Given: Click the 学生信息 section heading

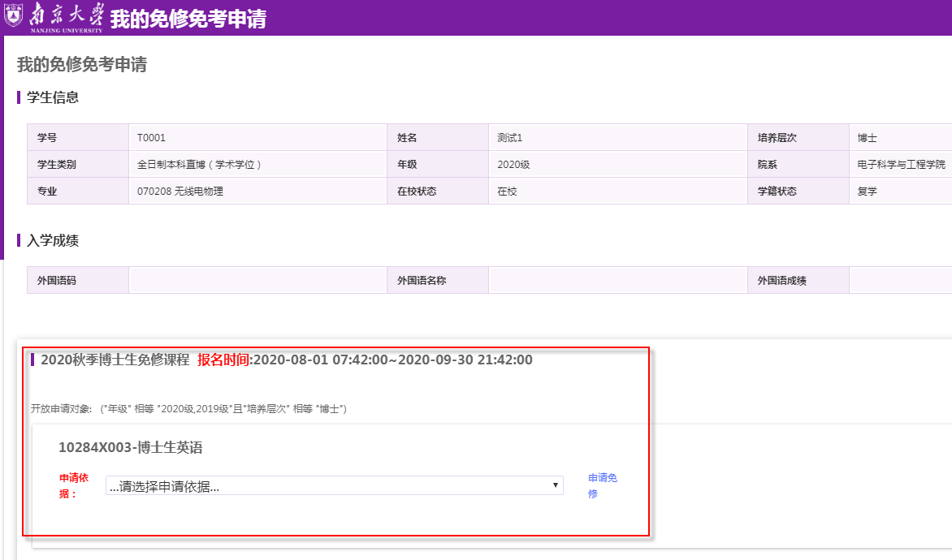Looking at the screenshot, I should click(x=53, y=97).
